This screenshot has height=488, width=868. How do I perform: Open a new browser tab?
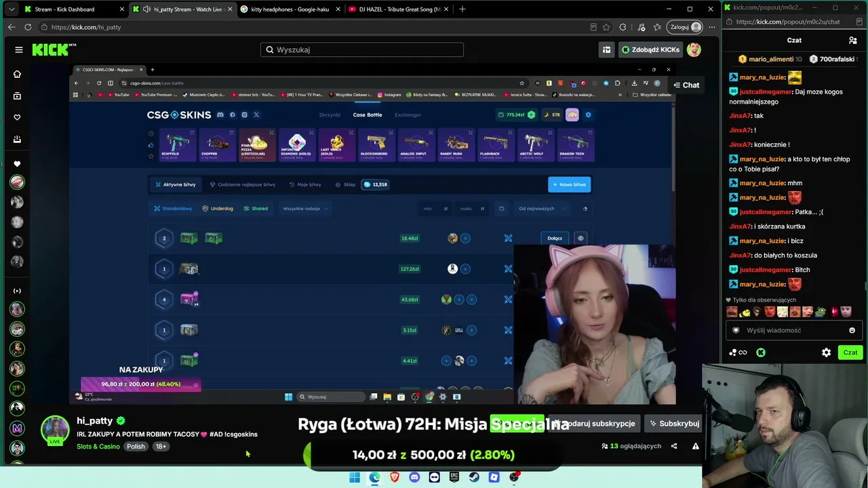click(462, 9)
